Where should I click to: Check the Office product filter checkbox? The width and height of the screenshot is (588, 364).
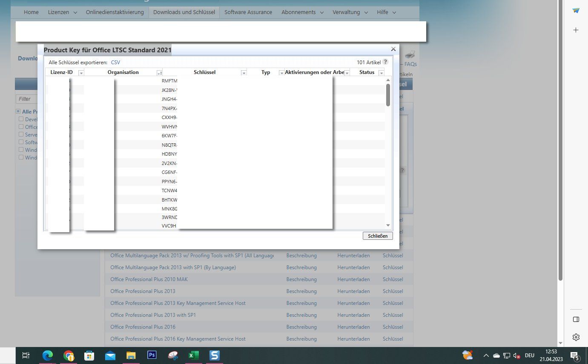tap(21, 127)
